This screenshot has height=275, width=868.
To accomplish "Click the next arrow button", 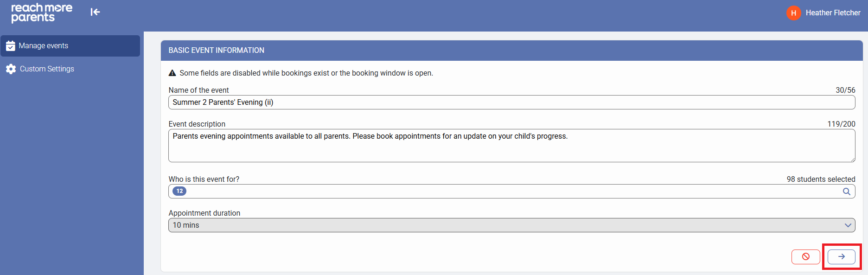I will click(841, 256).
